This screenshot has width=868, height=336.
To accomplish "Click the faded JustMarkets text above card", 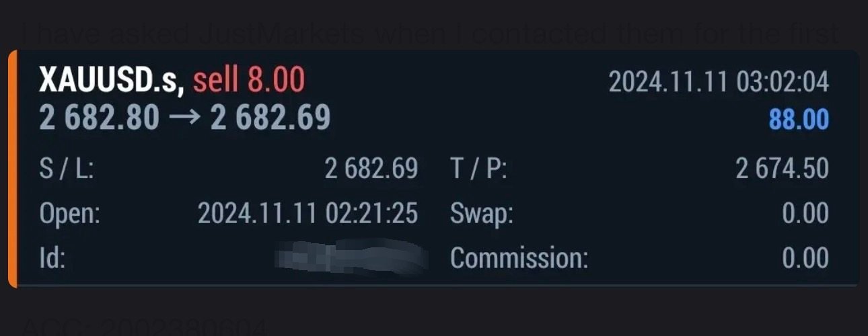I will (x=286, y=34).
